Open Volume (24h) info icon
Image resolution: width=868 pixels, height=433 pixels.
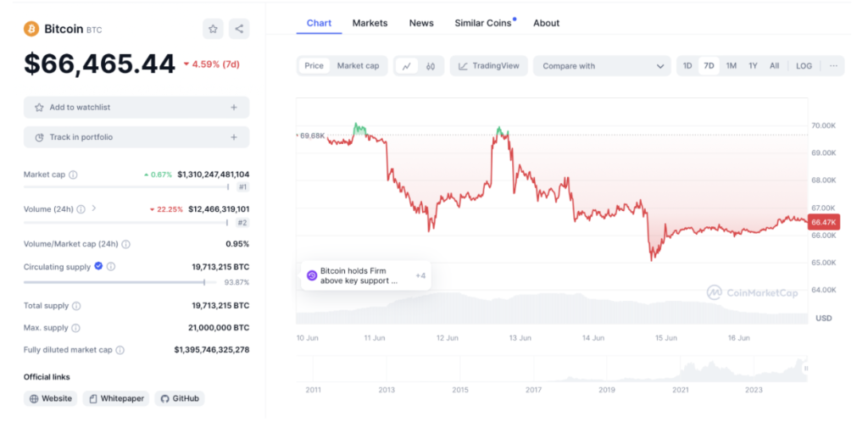point(81,209)
